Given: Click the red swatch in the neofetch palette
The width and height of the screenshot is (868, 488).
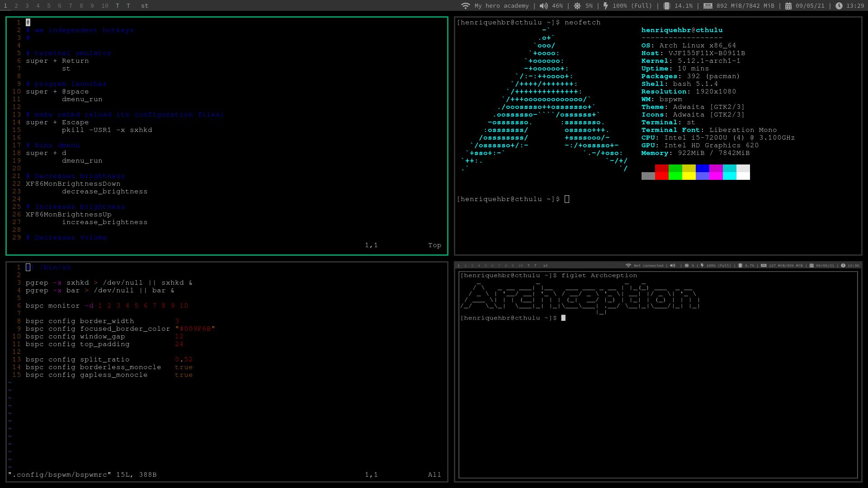Looking at the screenshot, I should [661, 172].
